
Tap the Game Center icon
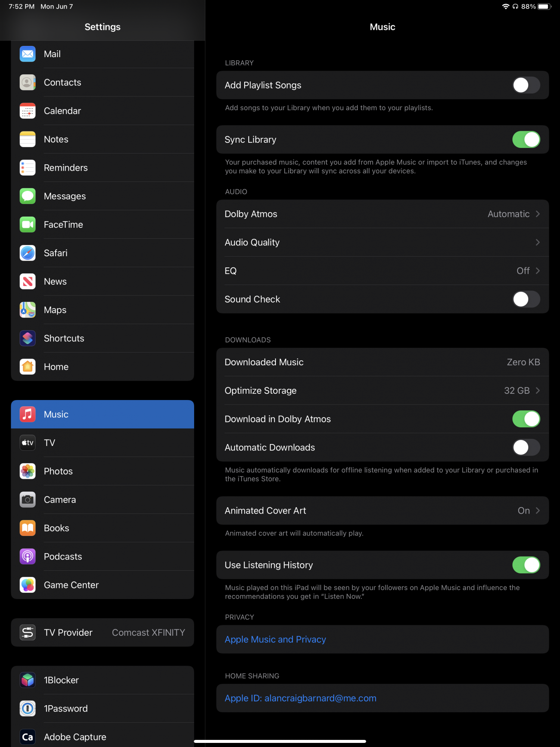[28, 585]
